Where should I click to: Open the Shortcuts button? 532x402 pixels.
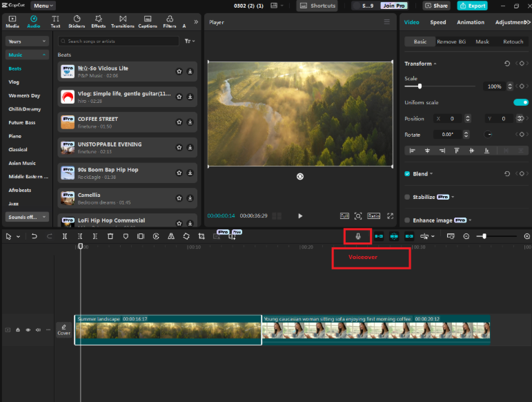coord(317,6)
